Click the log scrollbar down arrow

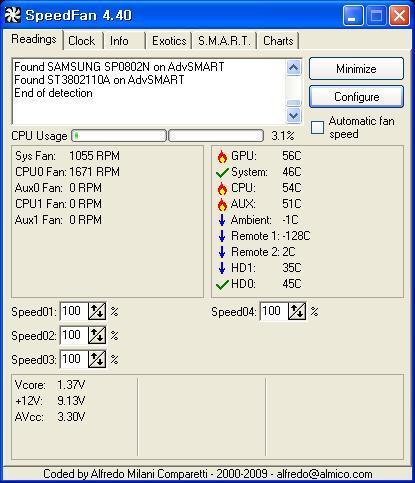293,116
